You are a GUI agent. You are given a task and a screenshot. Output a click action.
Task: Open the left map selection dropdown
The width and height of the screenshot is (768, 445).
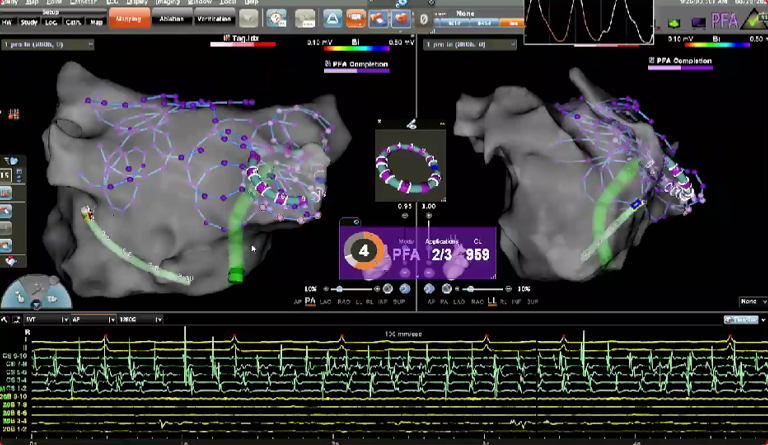48,45
